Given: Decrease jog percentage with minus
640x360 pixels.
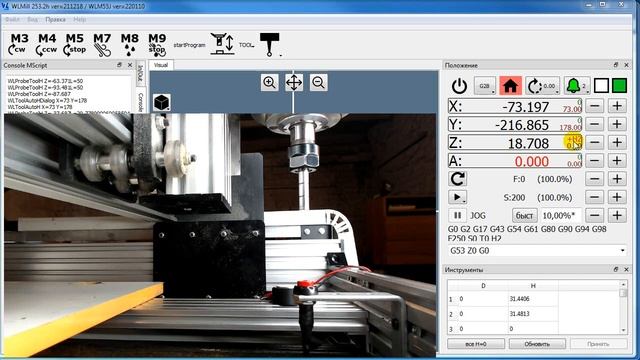Looking at the screenshot, I should tap(595, 215).
